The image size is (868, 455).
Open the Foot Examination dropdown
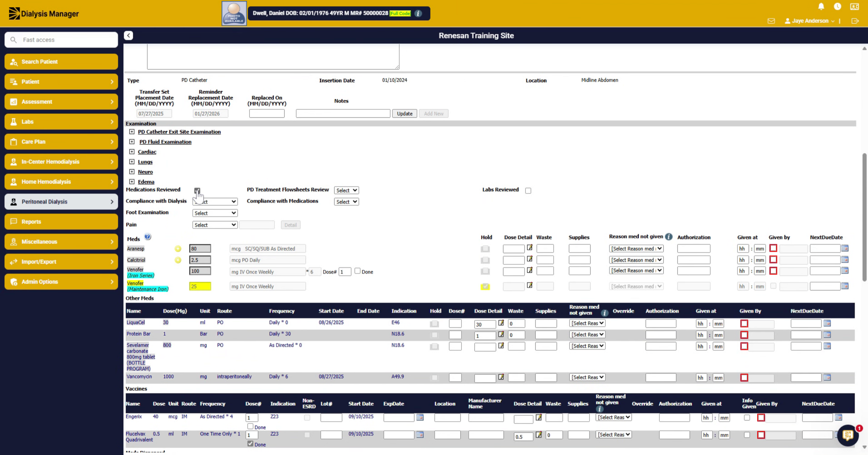point(215,213)
